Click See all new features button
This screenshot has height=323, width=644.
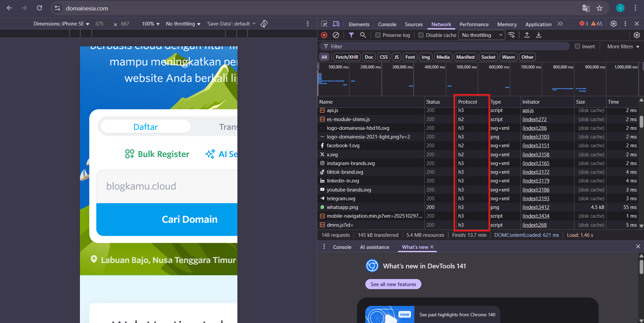pos(393,284)
